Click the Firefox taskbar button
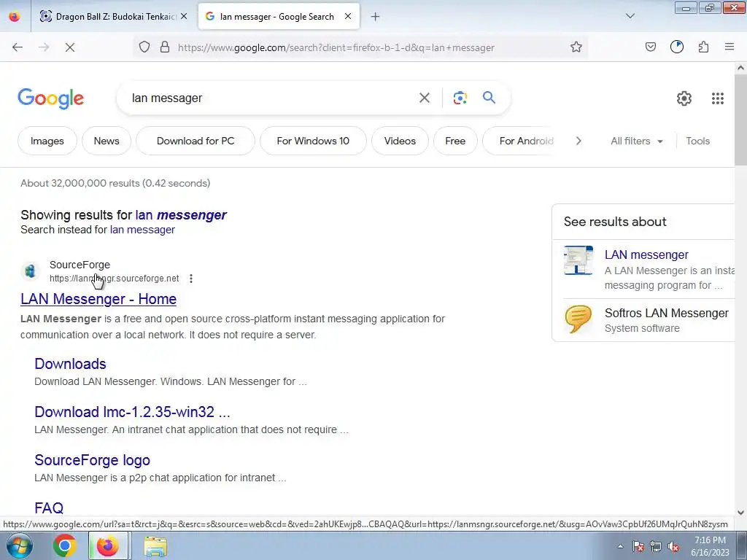Viewport: 747px width, 560px height. click(108, 545)
